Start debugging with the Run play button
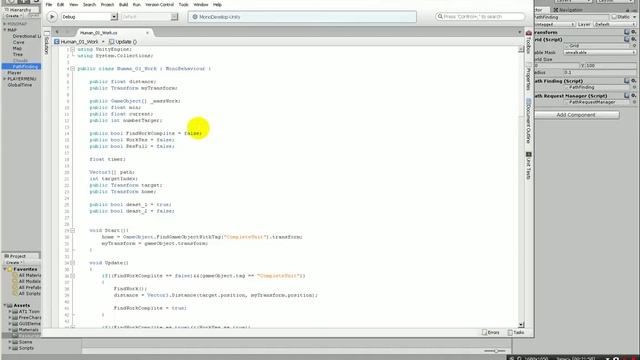The height and width of the screenshot is (360, 640). tap(52, 17)
